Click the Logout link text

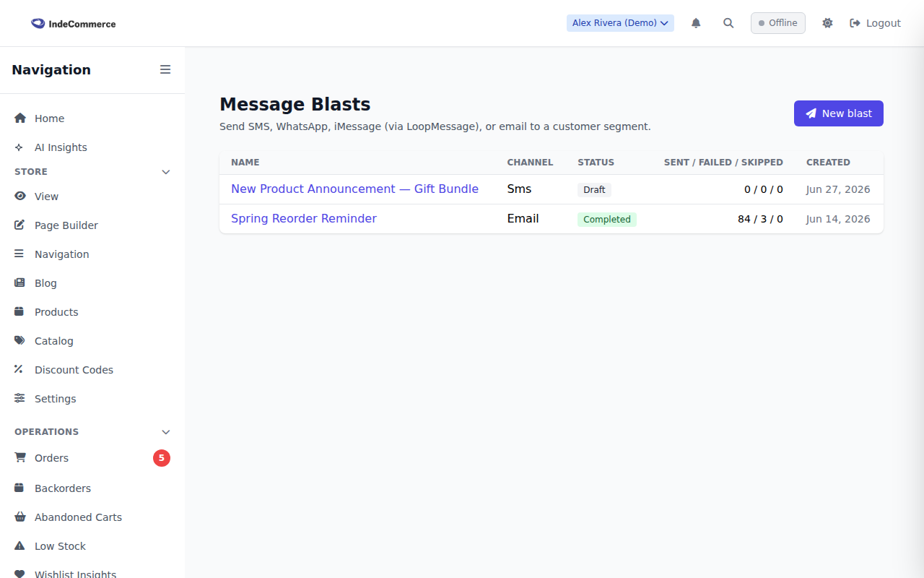tap(884, 23)
